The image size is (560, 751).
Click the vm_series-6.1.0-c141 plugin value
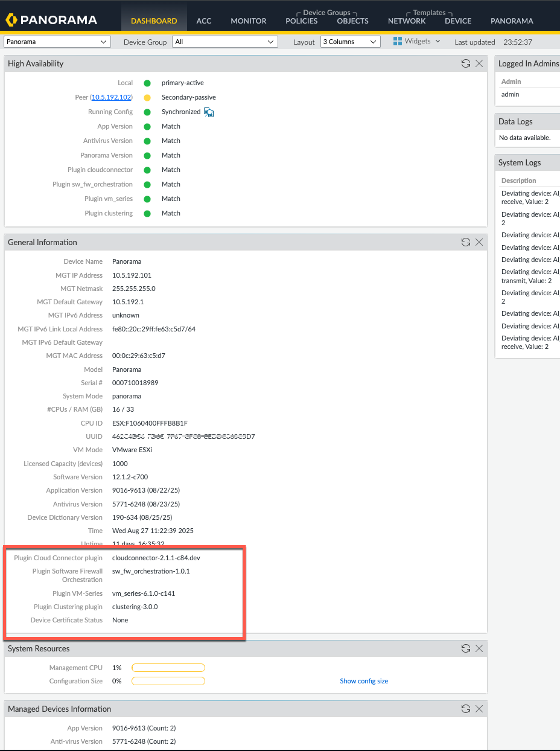click(144, 593)
